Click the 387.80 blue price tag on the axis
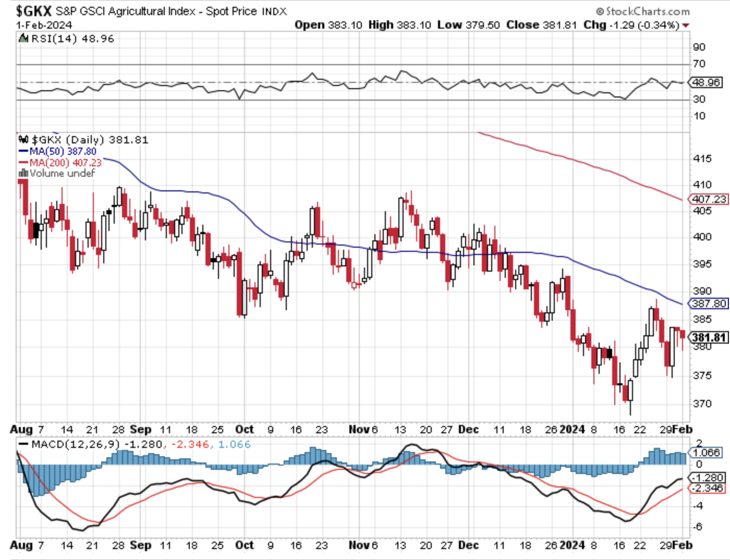Screen dimensions: 730x560 click(708, 303)
